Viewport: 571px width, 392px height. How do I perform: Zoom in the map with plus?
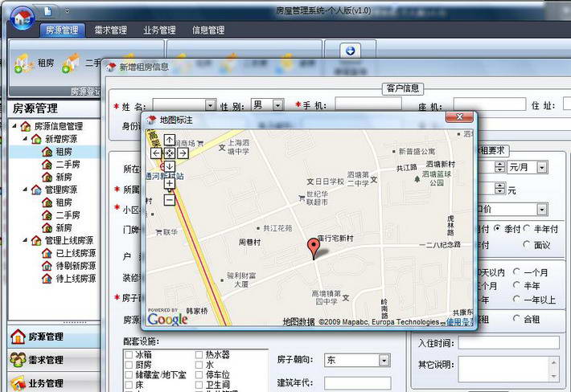pyautogui.click(x=170, y=183)
